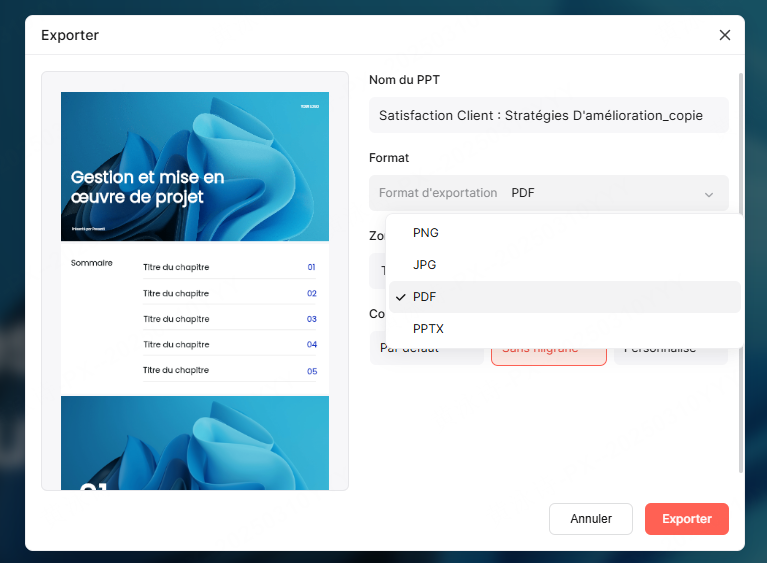Click the checkmark icon beside PDF

[x=400, y=297]
